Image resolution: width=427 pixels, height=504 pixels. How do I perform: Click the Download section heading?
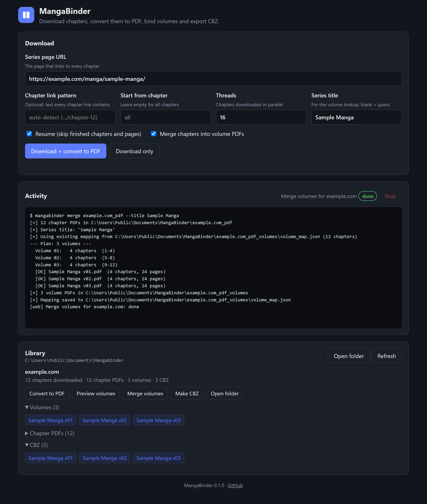(39, 43)
